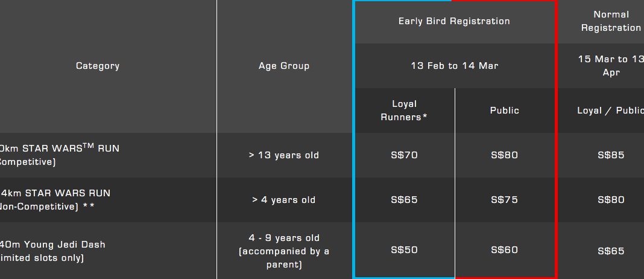Click the S$80 public early bird price

pos(504,155)
